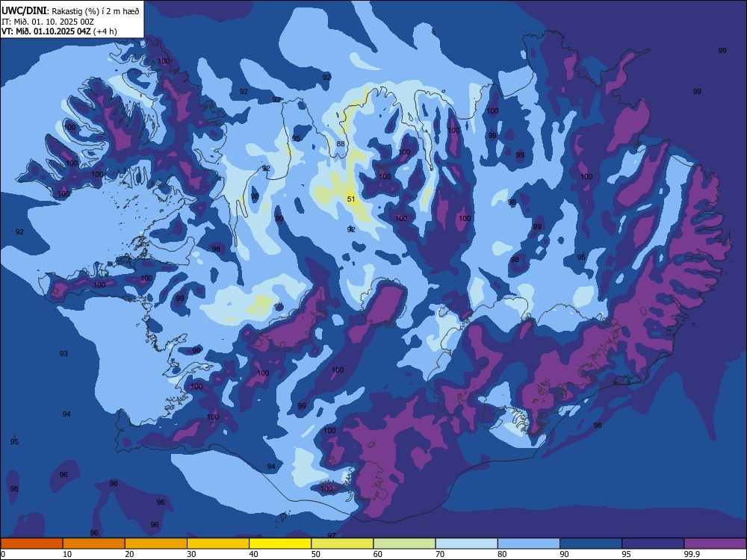
Task: Click the "51" humidity value on the map
Action: (x=351, y=199)
